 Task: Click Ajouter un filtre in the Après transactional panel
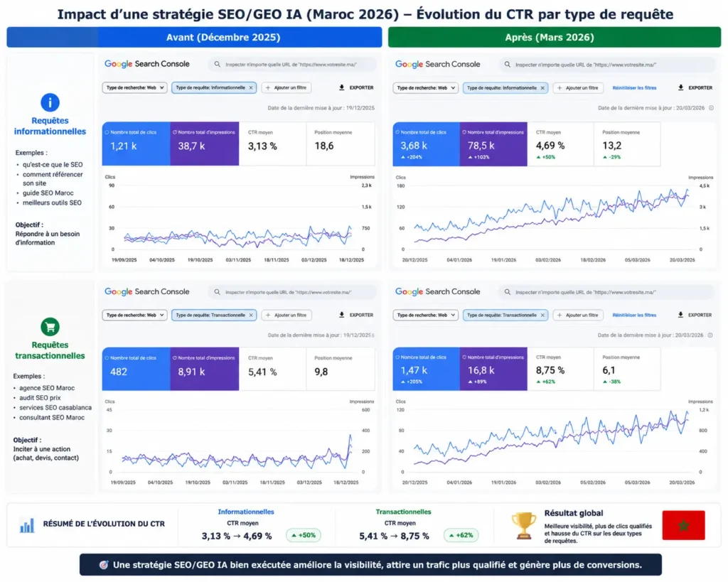(x=578, y=315)
